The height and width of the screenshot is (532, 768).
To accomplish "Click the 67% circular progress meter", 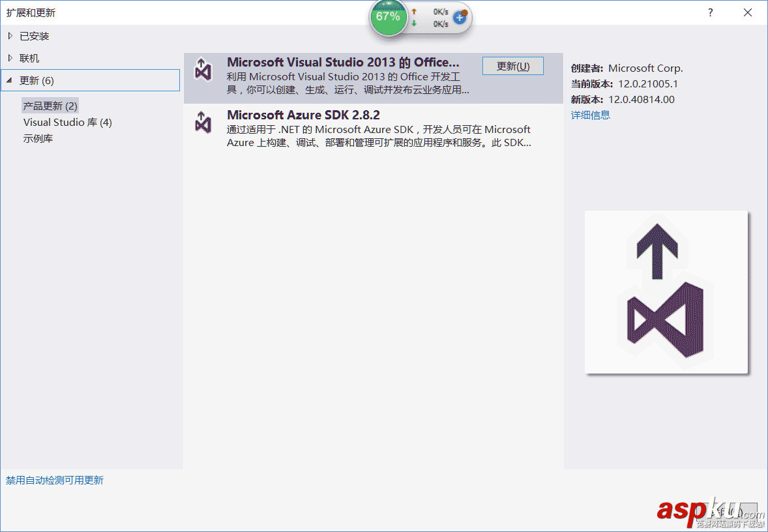I will (388, 18).
